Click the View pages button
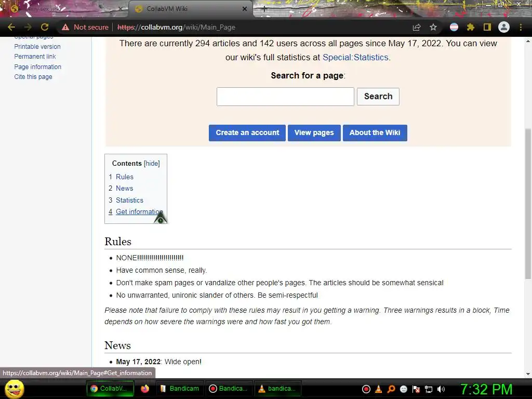Screen dimensions: 532x399 314,132
